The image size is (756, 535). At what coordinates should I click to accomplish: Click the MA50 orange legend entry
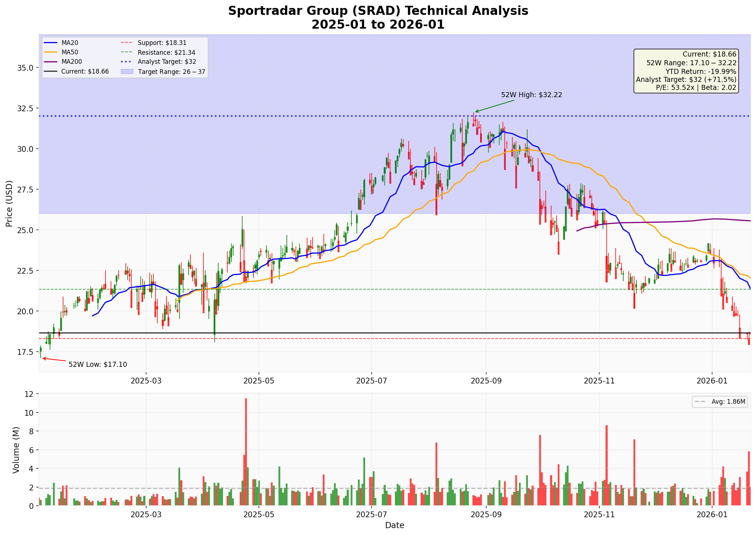[x=70, y=53]
